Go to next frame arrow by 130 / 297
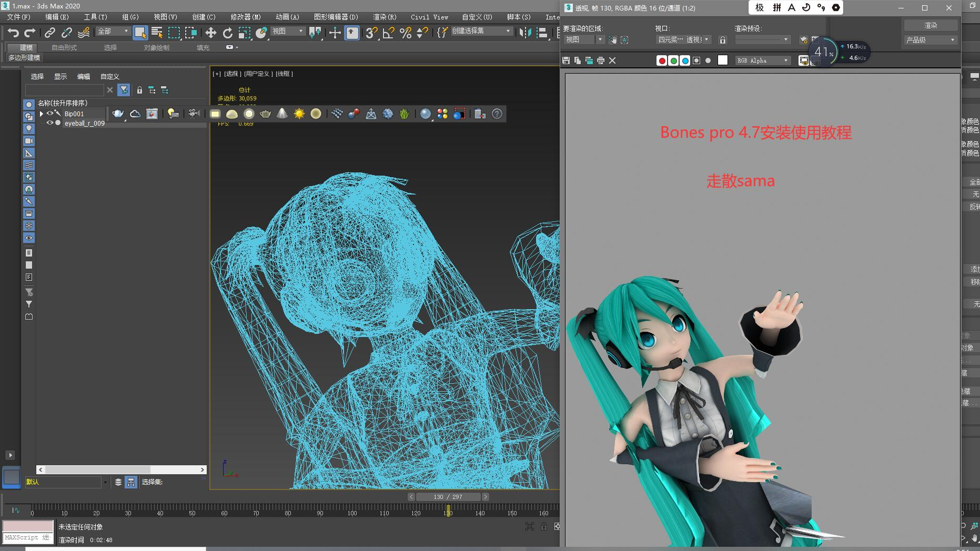Viewport: 980px width, 551px height. click(x=486, y=497)
